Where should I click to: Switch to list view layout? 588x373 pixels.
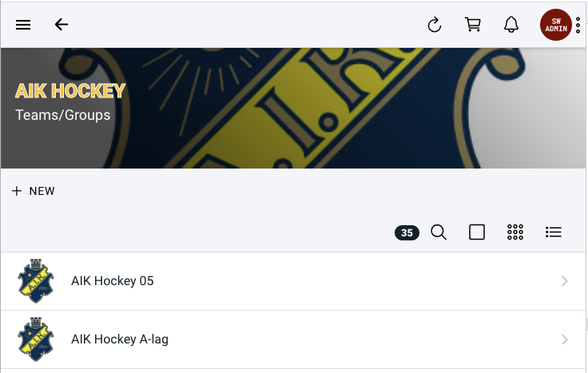[554, 232]
